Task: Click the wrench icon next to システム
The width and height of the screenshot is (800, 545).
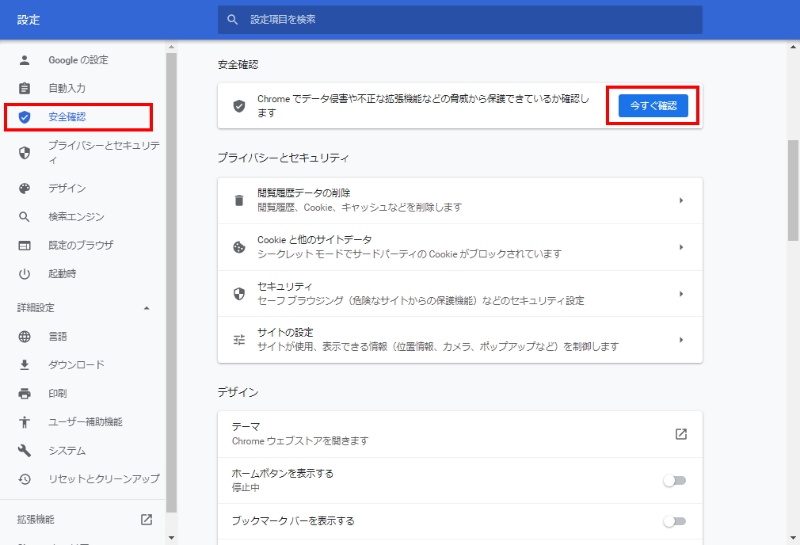Action: (25, 451)
